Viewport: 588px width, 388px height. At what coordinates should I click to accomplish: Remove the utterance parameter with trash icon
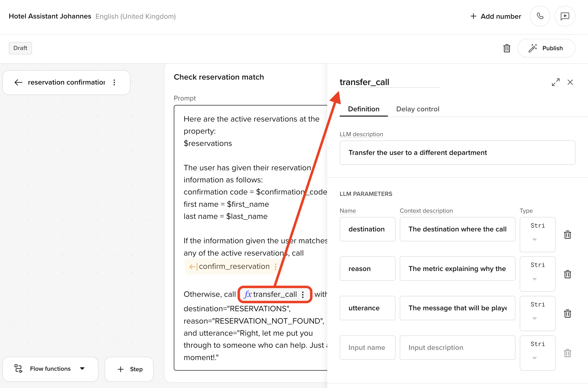[567, 314]
